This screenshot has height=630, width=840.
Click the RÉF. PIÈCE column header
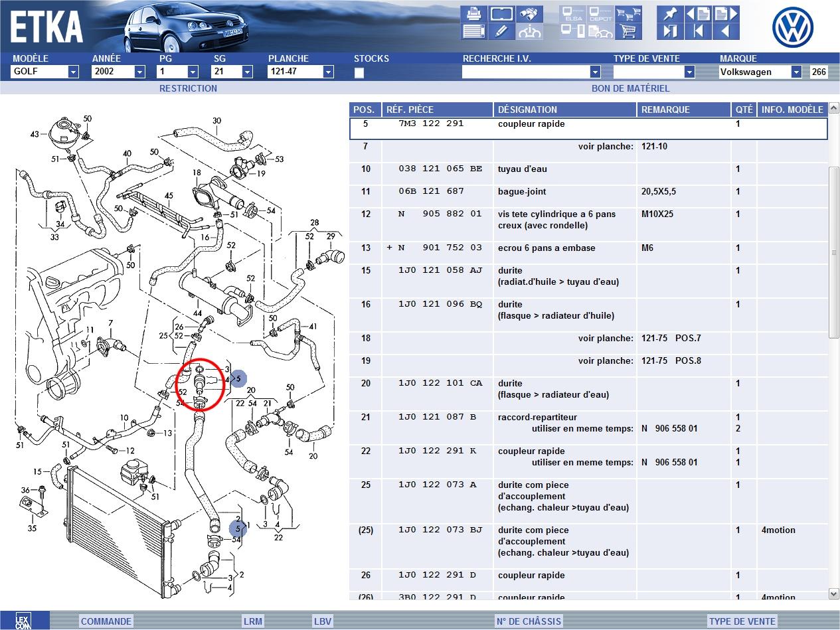[x=438, y=110]
